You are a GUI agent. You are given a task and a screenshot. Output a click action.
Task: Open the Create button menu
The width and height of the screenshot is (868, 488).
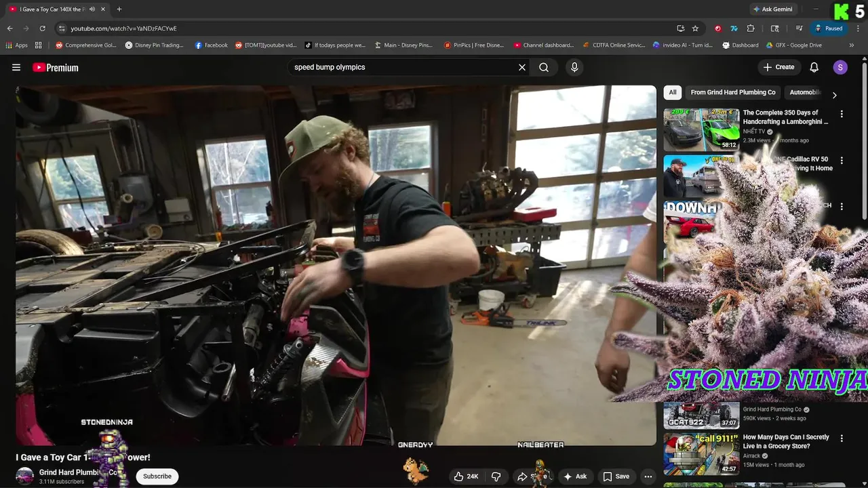click(778, 67)
